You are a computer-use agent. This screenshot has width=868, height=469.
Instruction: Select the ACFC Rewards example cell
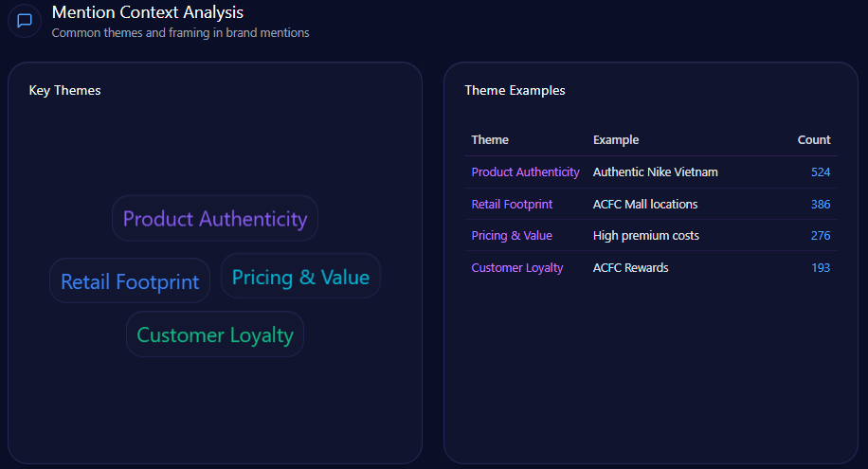coord(631,268)
